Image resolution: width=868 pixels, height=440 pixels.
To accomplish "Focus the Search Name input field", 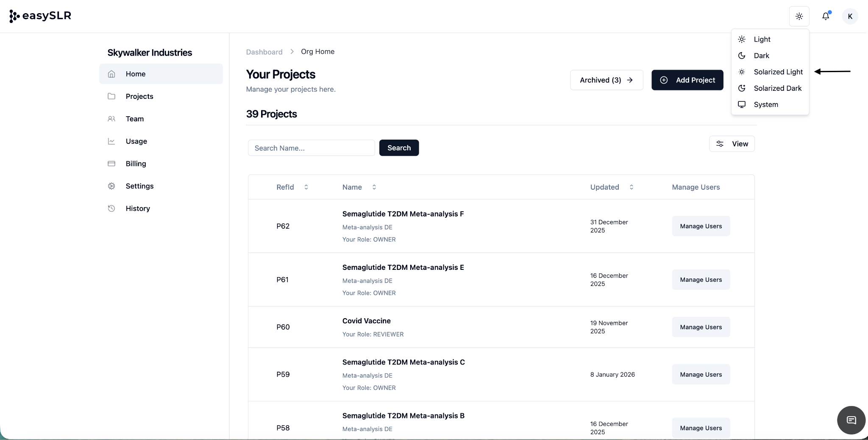I will [311, 148].
